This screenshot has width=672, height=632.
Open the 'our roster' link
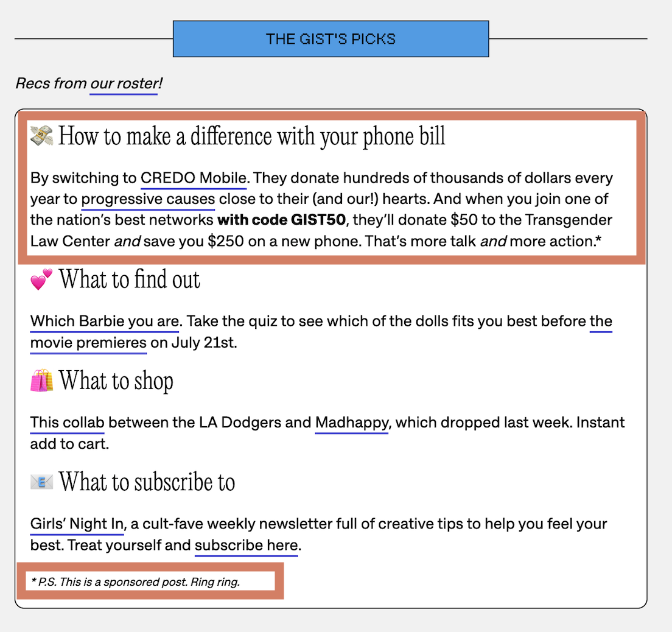[124, 83]
